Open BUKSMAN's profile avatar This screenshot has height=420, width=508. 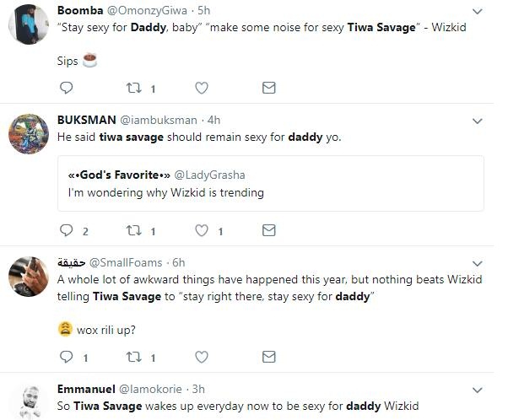pyautogui.click(x=26, y=132)
